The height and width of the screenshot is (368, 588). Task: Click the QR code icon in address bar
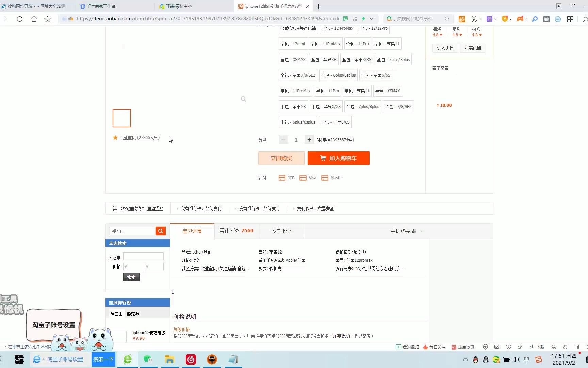tap(355, 19)
